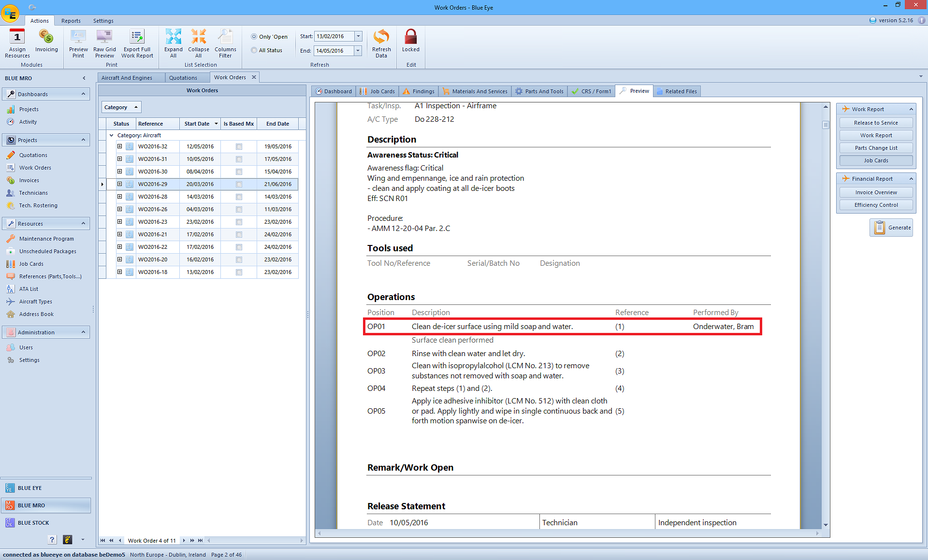Expand the WO2016-30 work order row

coord(119,172)
